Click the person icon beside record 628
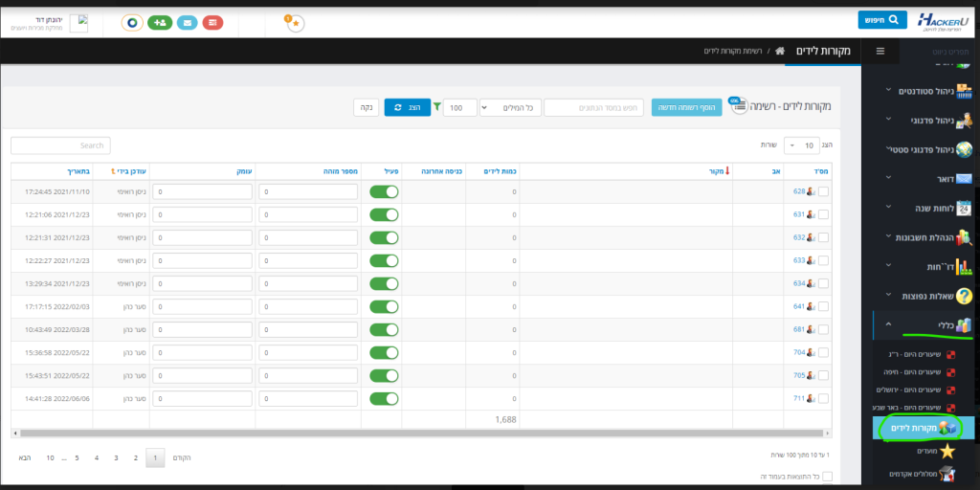 click(812, 191)
